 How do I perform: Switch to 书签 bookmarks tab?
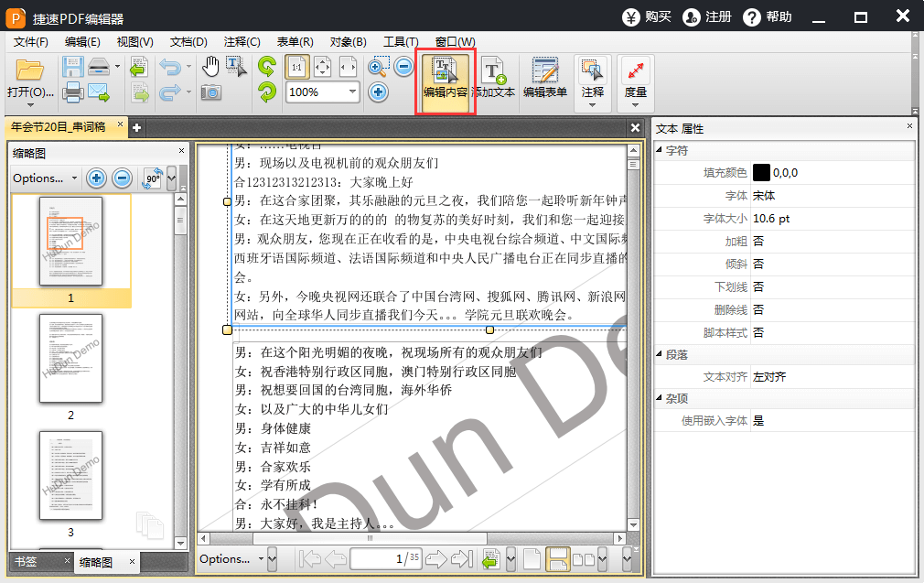[x=26, y=562]
